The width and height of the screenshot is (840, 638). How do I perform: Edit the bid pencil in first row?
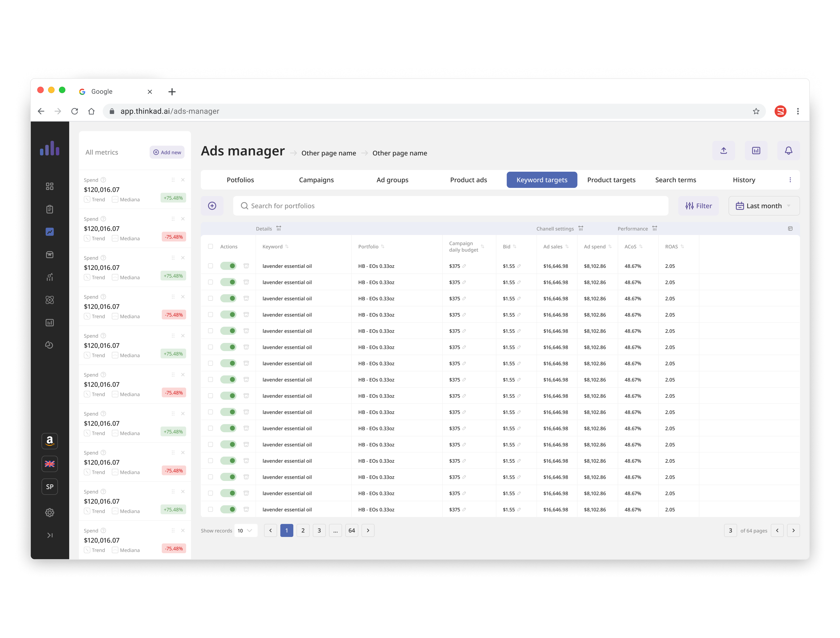(x=519, y=266)
